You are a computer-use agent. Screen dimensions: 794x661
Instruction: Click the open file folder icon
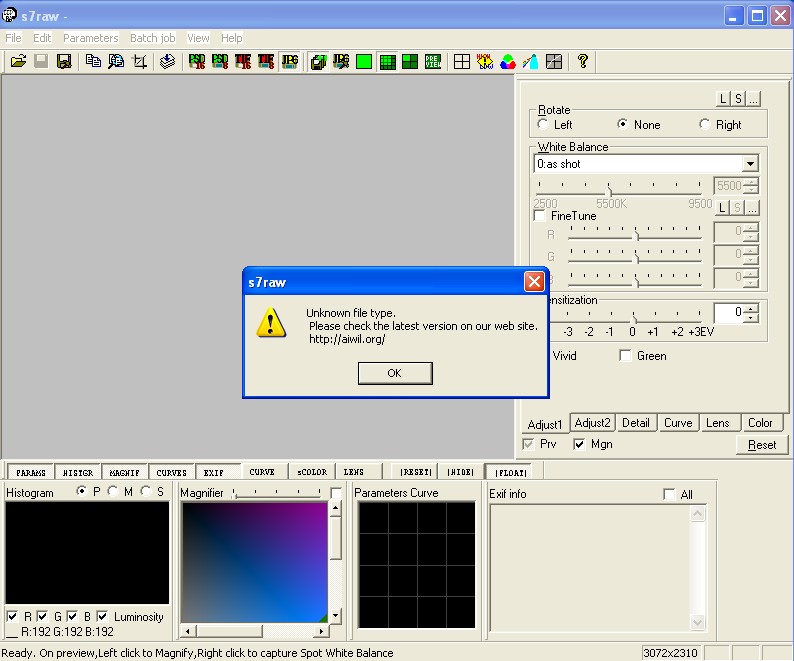pyautogui.click(x=18, y=62)
